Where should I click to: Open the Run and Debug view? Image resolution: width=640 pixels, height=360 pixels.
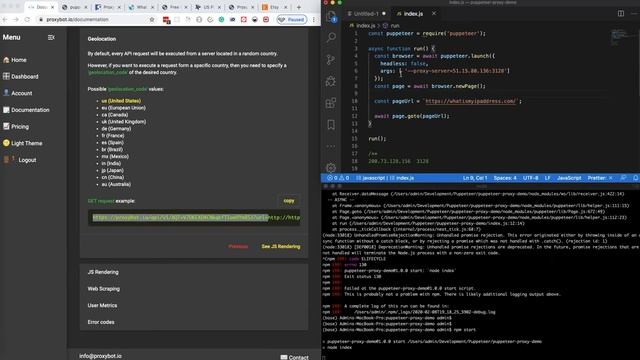tap(331, 81)
